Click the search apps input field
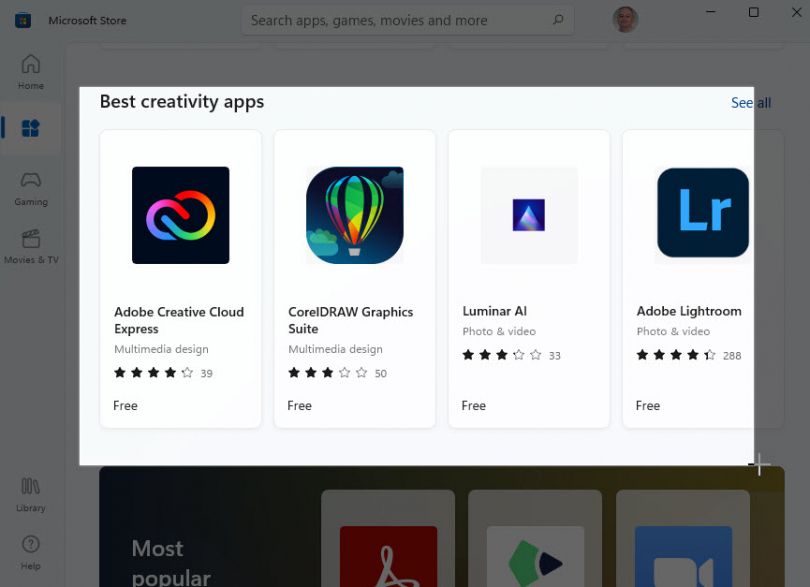This screenshot has height=587, width=810. point(400,20)
